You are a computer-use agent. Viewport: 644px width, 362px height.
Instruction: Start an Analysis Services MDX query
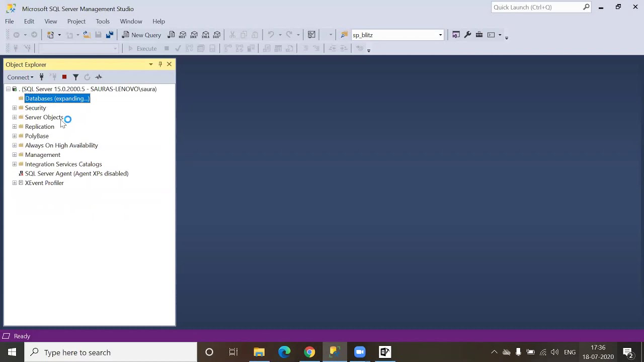(183, 35)
